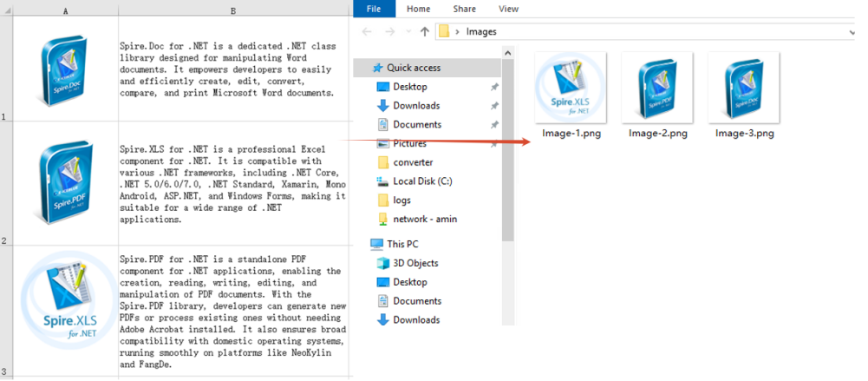Click the Image-3.png file name
The height and width of the screenshot is (381, 868).
click(745, 134)
